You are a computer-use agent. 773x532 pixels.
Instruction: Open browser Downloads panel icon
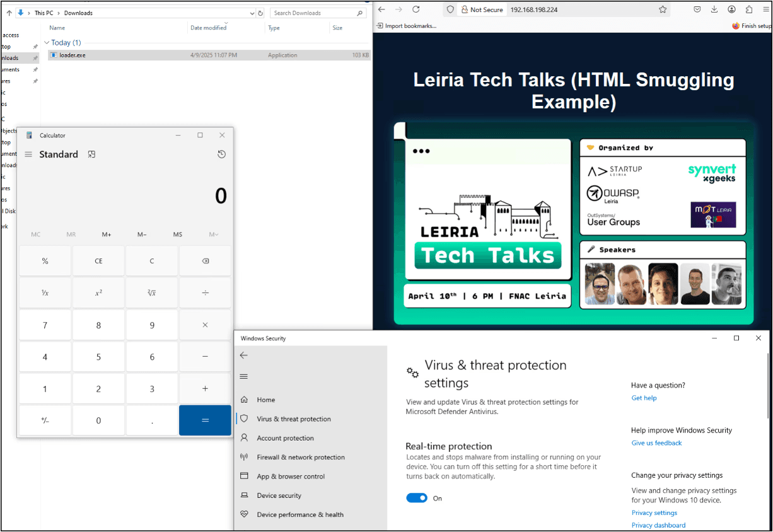tap(714, 9)
